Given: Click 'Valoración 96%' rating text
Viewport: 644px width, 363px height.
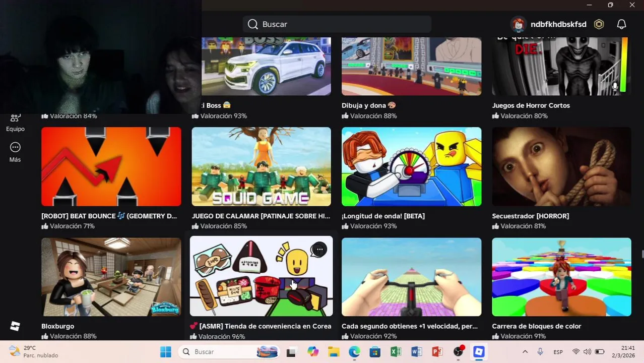Looking at the screenshot, I should pos(222,336).
